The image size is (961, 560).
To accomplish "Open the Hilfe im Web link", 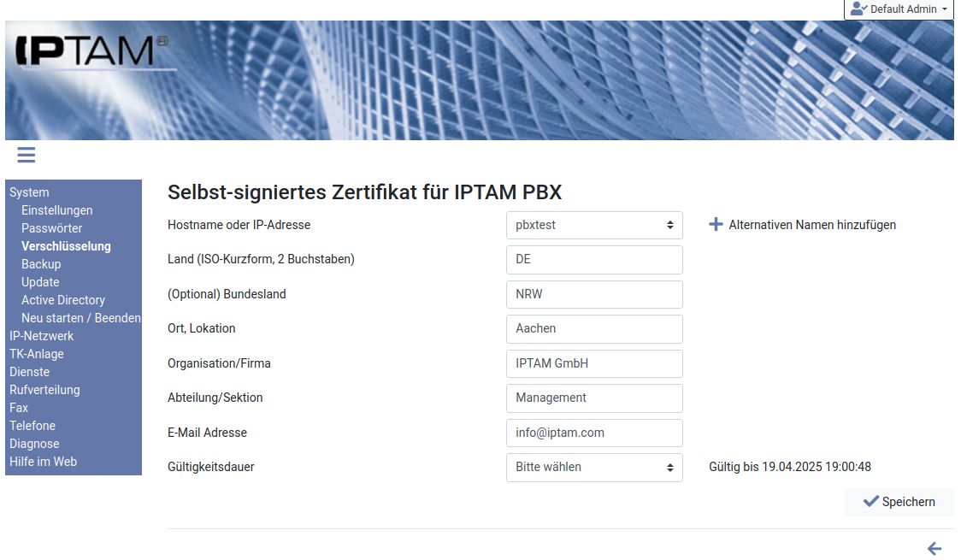I will [43, 462].
